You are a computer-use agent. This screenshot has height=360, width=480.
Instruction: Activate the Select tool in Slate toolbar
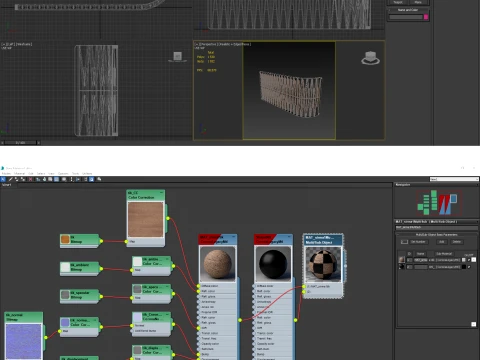tap(3, 179)
